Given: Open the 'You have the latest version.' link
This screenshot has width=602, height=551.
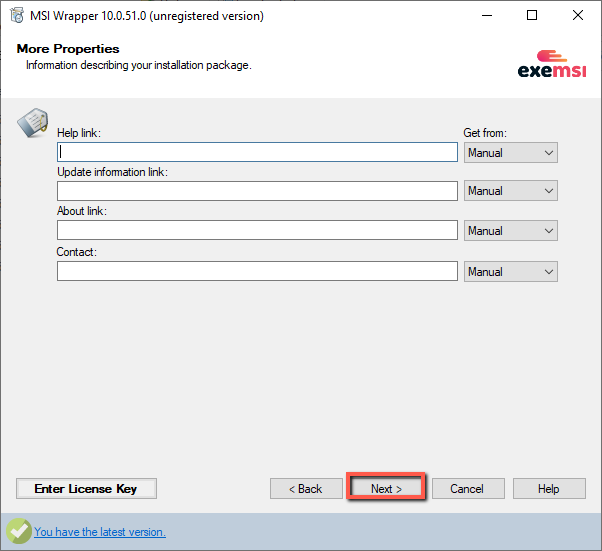Looking at the screenshot, I should point(100,532).
